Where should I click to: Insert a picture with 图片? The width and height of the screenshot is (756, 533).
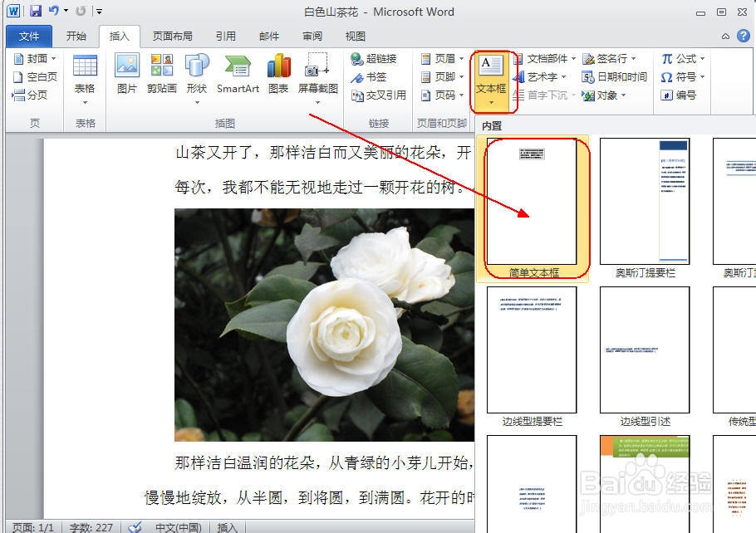127,74
